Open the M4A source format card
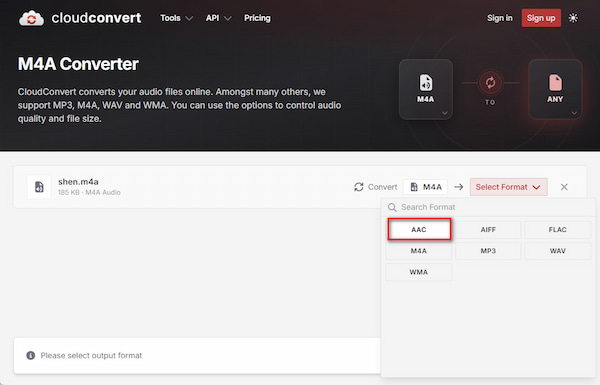 [x=426, y=89]
